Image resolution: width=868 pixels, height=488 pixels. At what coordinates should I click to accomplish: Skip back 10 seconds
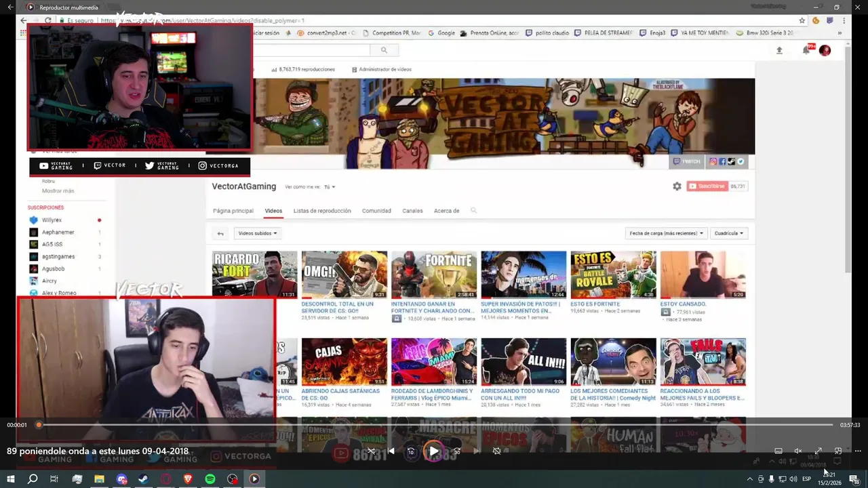pos(411,451)
